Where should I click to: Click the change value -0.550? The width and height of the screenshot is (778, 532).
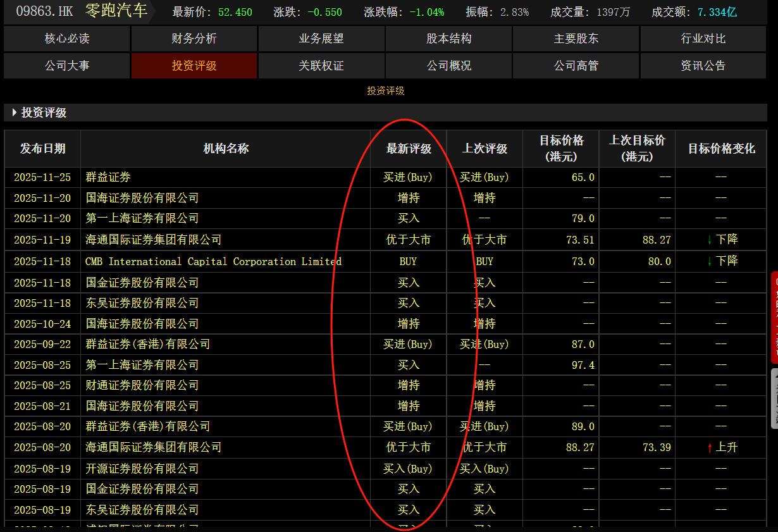click(x=324, y=12)
